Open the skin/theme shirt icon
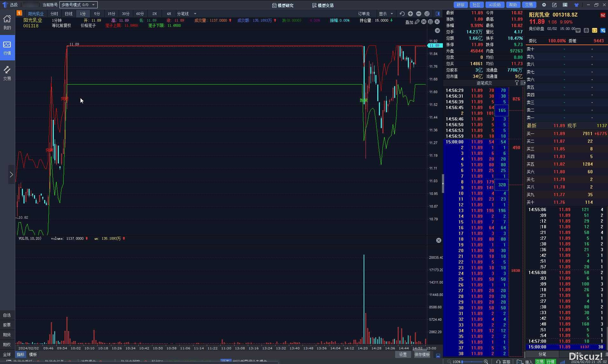The image size is (608, 364). click(x=576, y=5)
